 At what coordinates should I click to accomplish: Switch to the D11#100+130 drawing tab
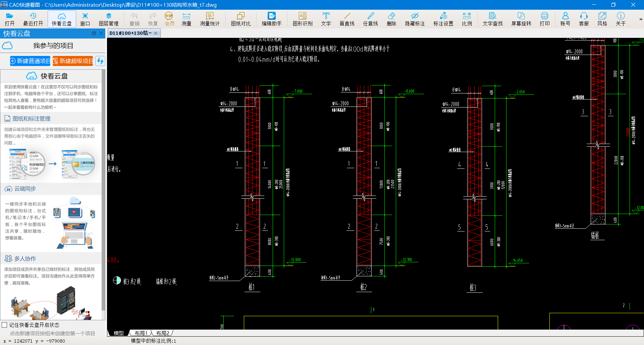[x=130, y=33]
